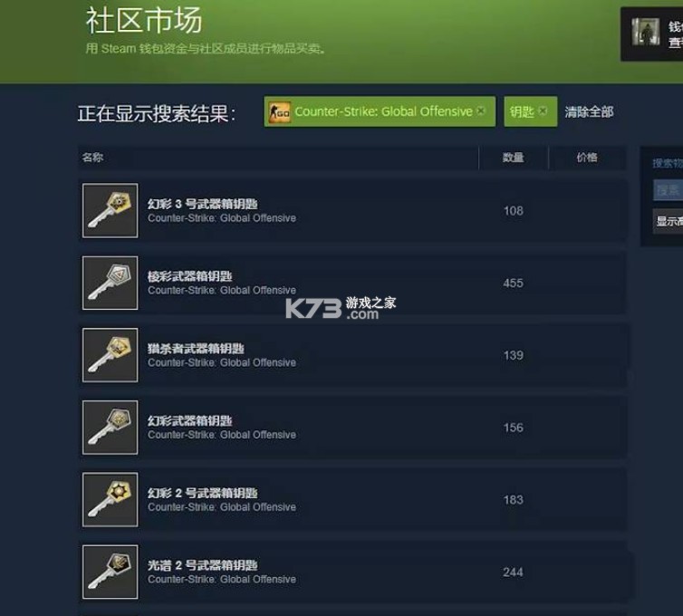Open the 幻彩 3 号武器箱钥匙 listing name
Screen dimensions: 683x616
click(202, 204)
